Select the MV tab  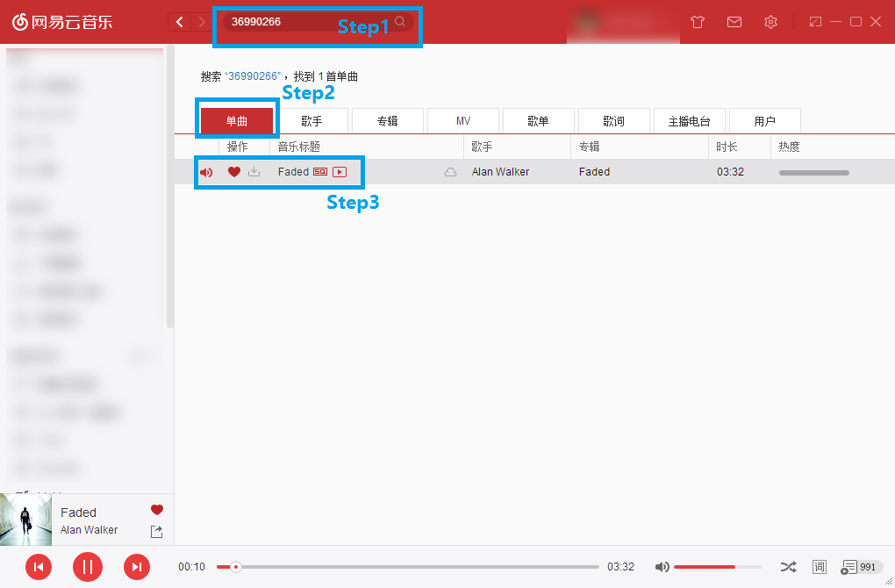463,121
